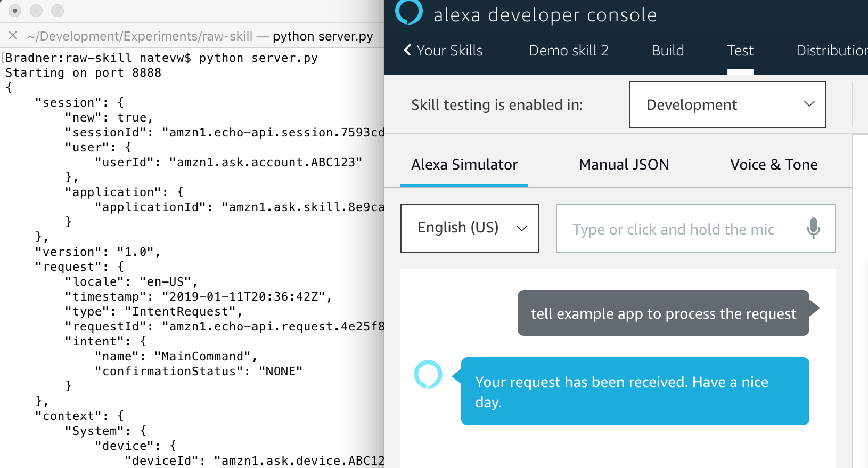Click the "locale": "en-US" line in terminal

(132, 282)
